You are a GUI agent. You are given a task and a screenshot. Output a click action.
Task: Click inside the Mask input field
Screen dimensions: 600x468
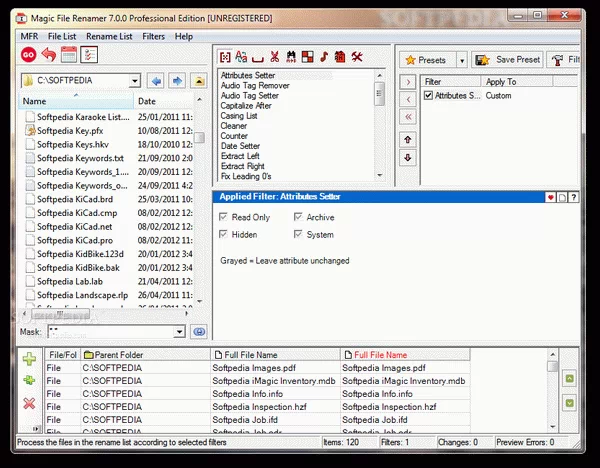[x=111, y=332]
